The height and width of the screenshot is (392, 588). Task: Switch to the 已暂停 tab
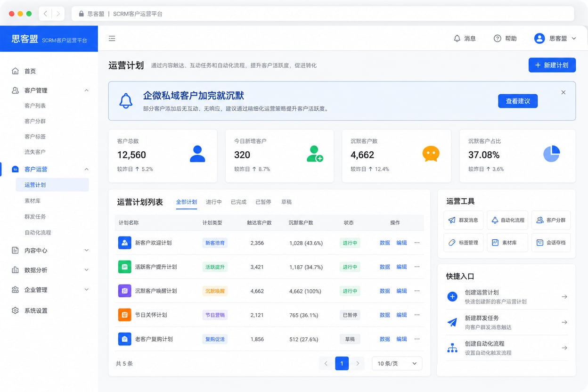[263, 202]
